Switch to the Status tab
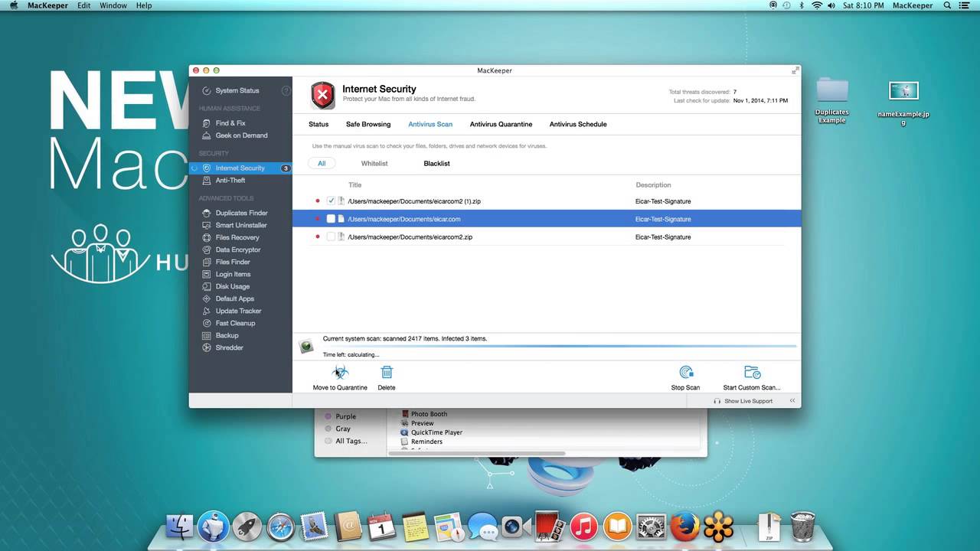980x551 pixels. [318, 124]
